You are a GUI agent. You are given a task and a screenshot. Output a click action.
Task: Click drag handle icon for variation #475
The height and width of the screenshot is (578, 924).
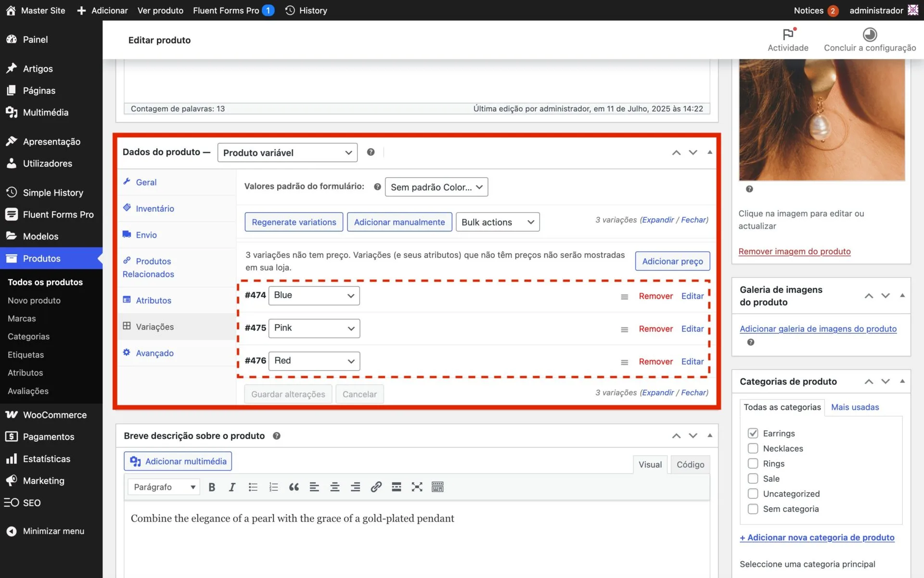(x=624, y=329)
